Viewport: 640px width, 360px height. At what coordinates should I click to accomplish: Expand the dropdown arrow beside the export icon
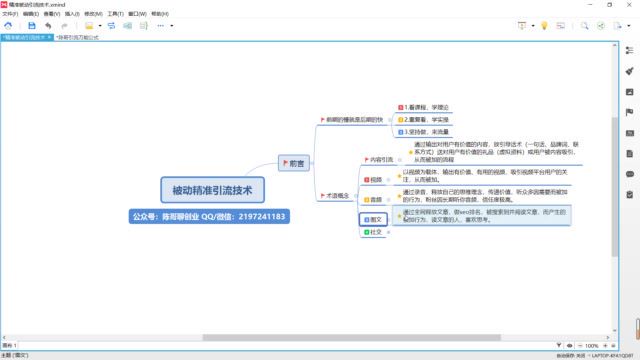pyautogui.click(x=629, y=26)
